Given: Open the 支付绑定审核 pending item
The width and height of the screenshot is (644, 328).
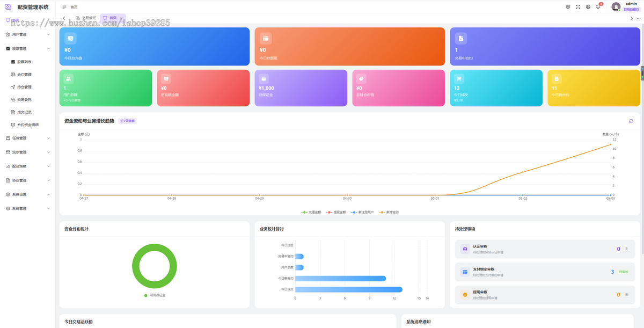Looking at the screenshot, I should [545, 272].
